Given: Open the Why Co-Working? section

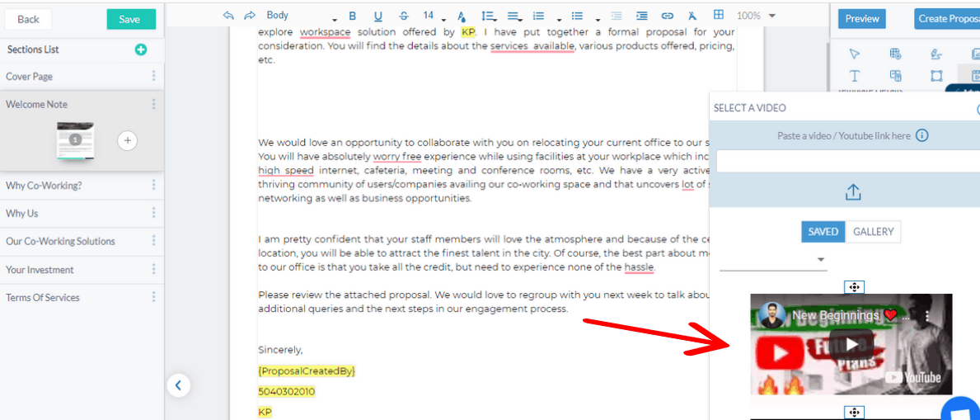Looking at the screenshot, I should coord(82,186).
